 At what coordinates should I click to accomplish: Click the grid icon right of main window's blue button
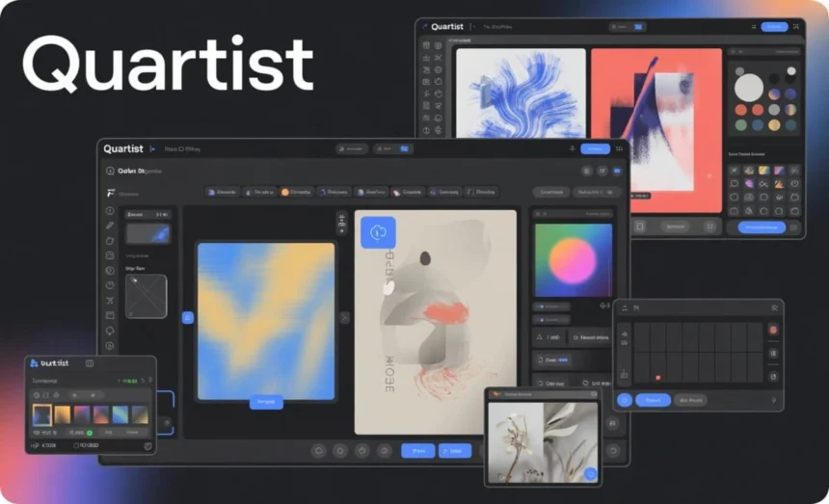click(619, 149)
